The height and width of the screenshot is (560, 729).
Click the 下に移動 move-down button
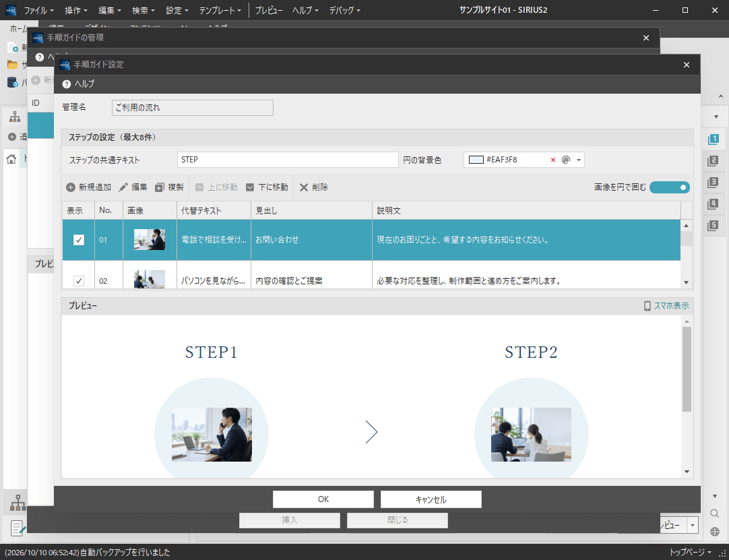click(x=267, y=187)
